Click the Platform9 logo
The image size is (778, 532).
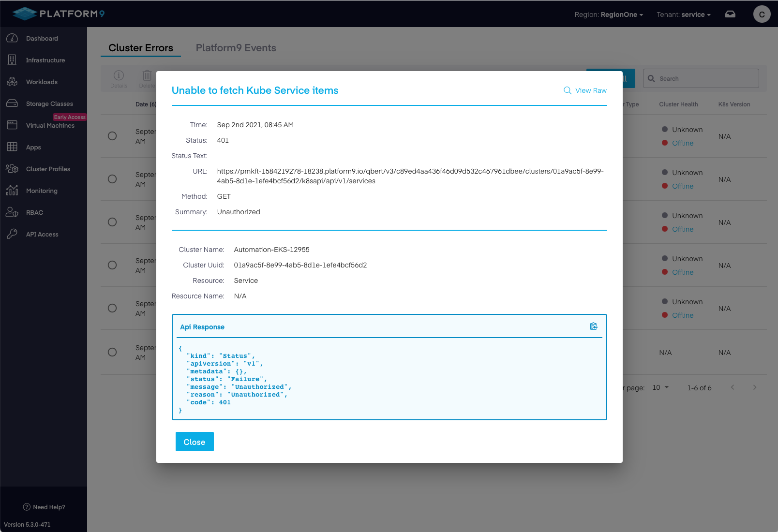coord(59,14)
